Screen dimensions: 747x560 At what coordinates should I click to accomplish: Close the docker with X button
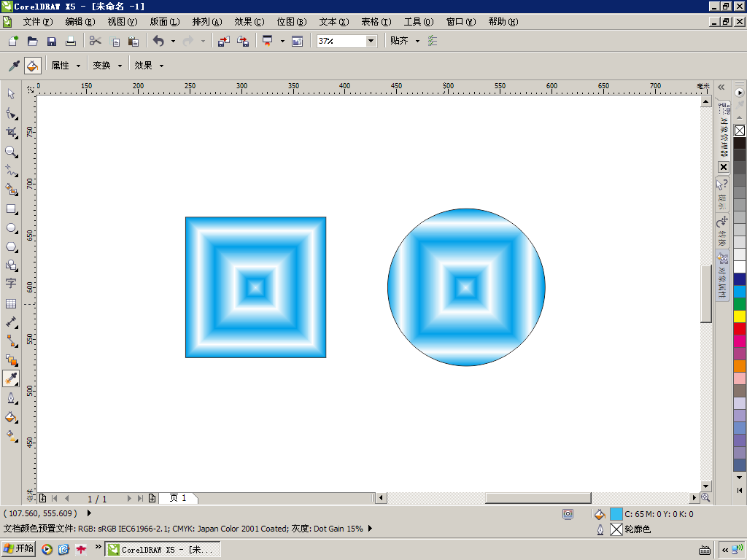[x=724, y=167]
